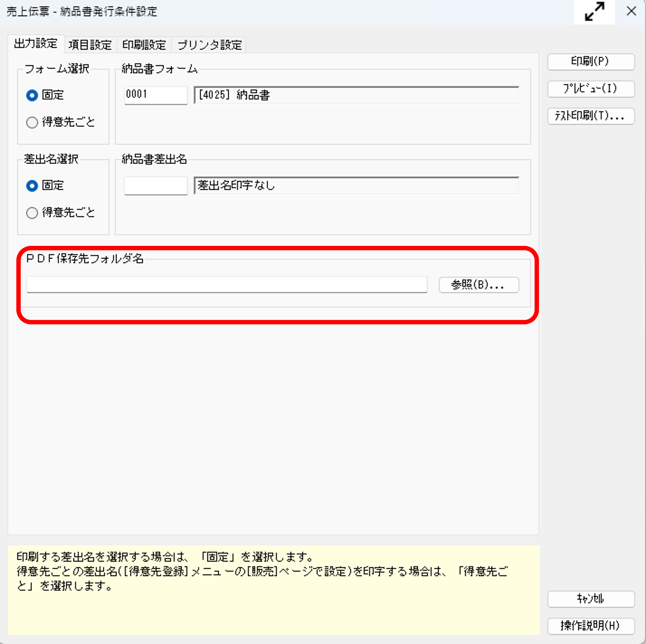Click the PDF保存先フォルダ名 path field
Screen dimensions: 646x644
coord(227,285)
